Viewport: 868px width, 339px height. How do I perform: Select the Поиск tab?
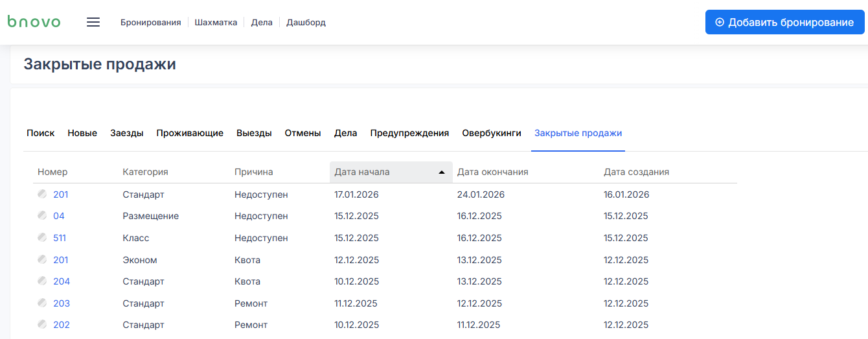[x=40, y=133]
